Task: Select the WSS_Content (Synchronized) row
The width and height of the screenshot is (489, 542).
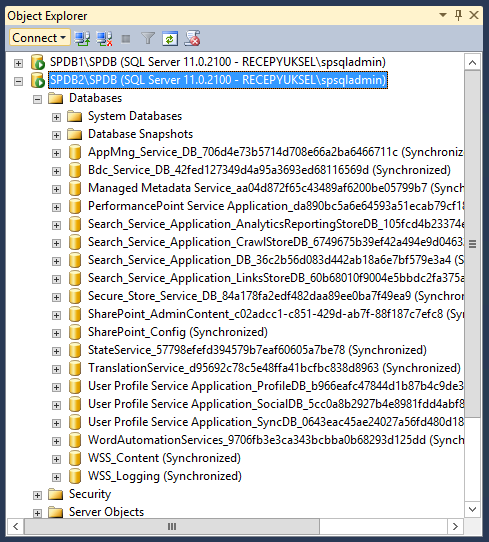Action: pyautogui.click(x=164, y=458)
